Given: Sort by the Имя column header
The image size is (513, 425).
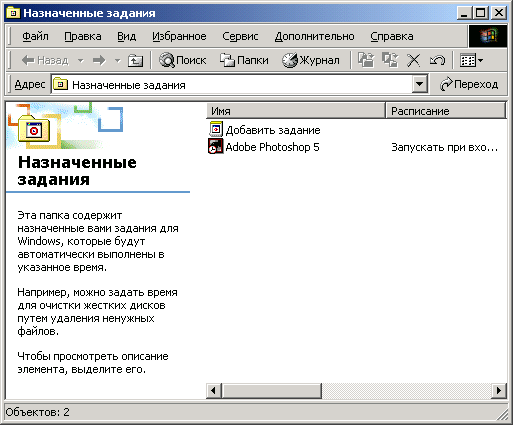Looking at the screenshot, I should tap(296, 111).
